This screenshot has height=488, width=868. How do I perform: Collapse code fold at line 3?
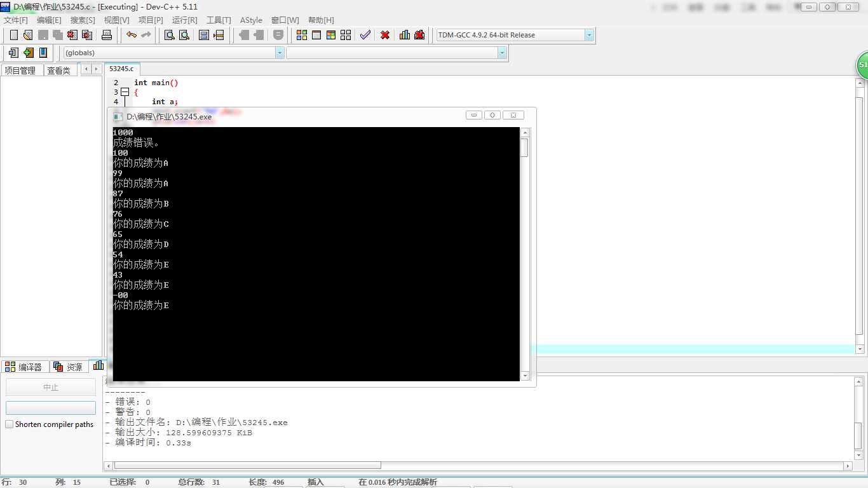125,92
